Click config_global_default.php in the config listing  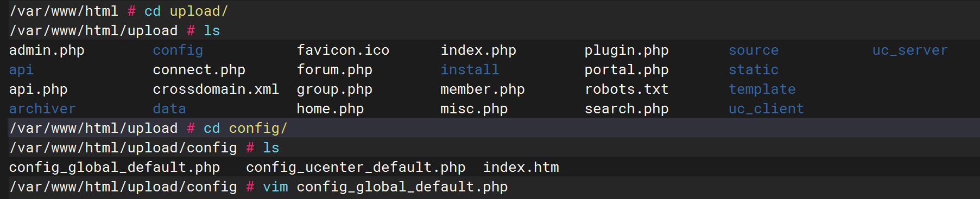[115, 168]
